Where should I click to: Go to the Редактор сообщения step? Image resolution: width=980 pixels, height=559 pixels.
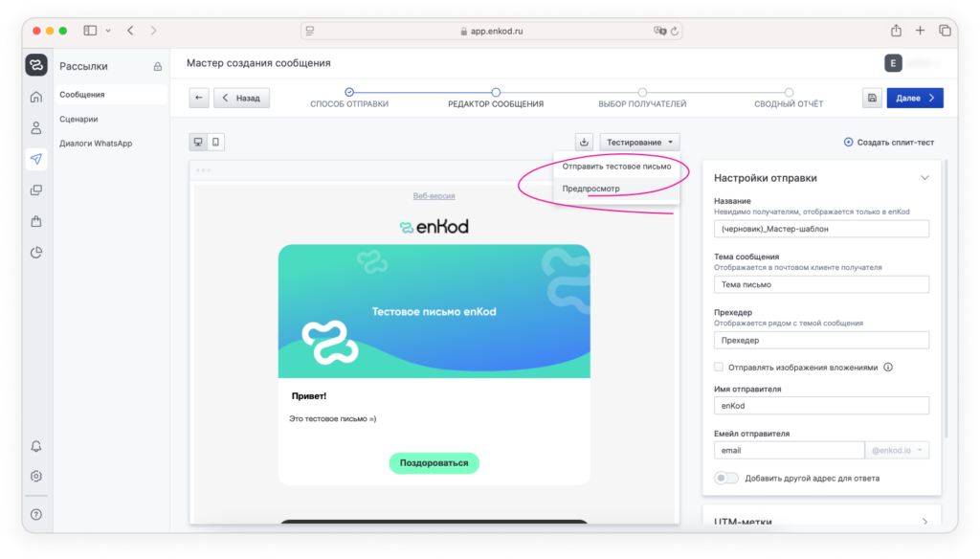[x=496, y=99]
